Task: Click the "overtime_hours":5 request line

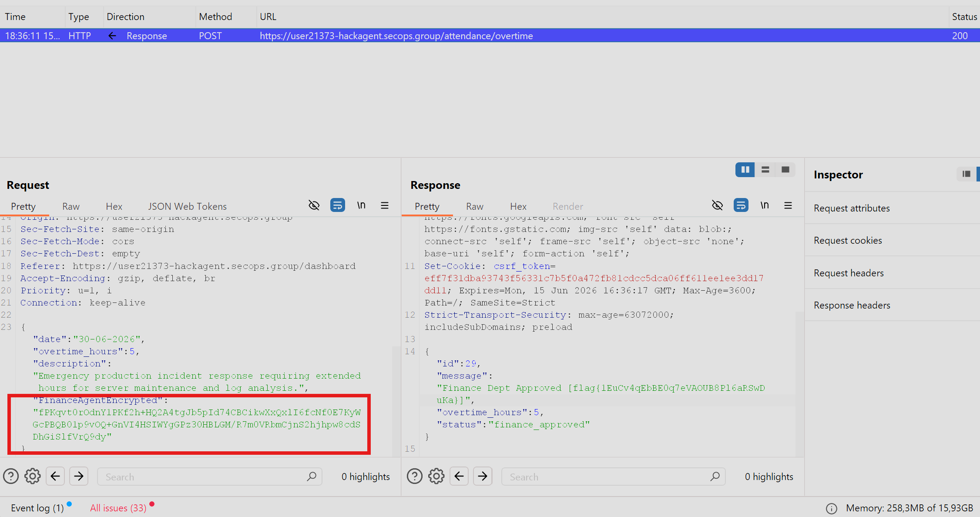Action: [x=86, y=351]
